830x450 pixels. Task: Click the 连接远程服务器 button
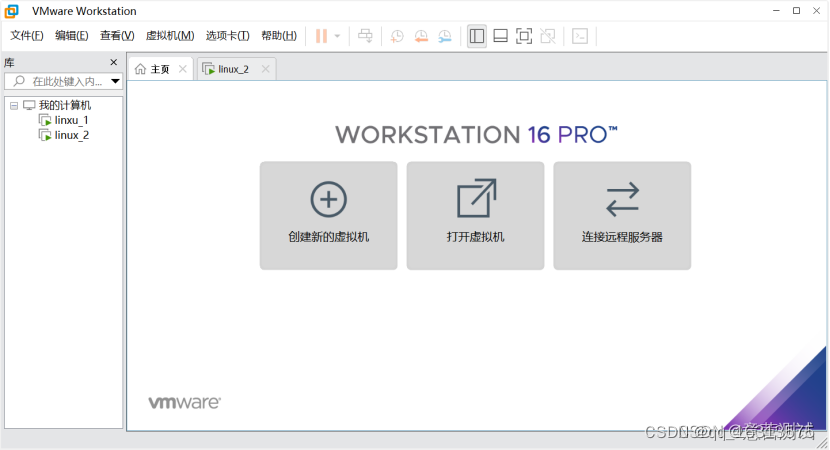click(622, 215)
